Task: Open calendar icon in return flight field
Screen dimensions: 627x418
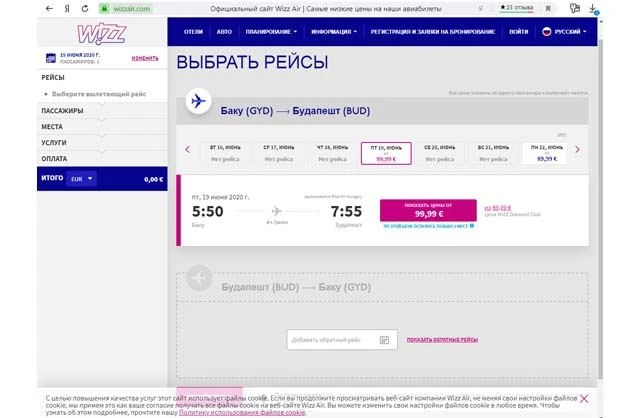Action: point(384,340)
